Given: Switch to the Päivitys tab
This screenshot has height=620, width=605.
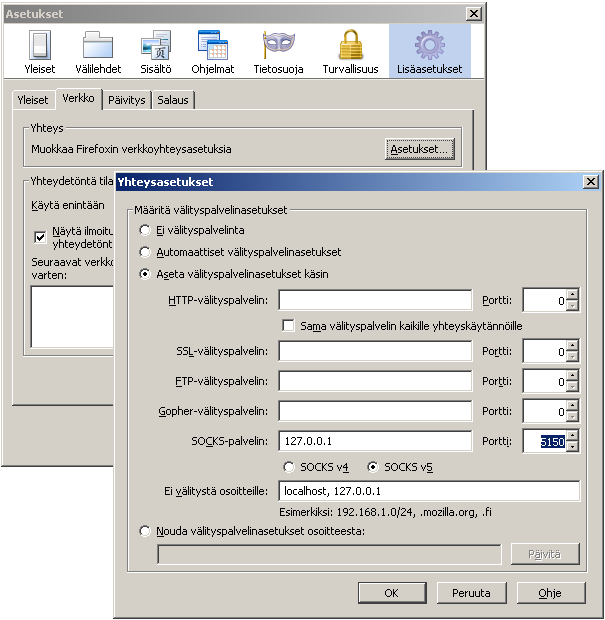Looking at the screenshot, I should pyautogui.click(x=127, y=100).
